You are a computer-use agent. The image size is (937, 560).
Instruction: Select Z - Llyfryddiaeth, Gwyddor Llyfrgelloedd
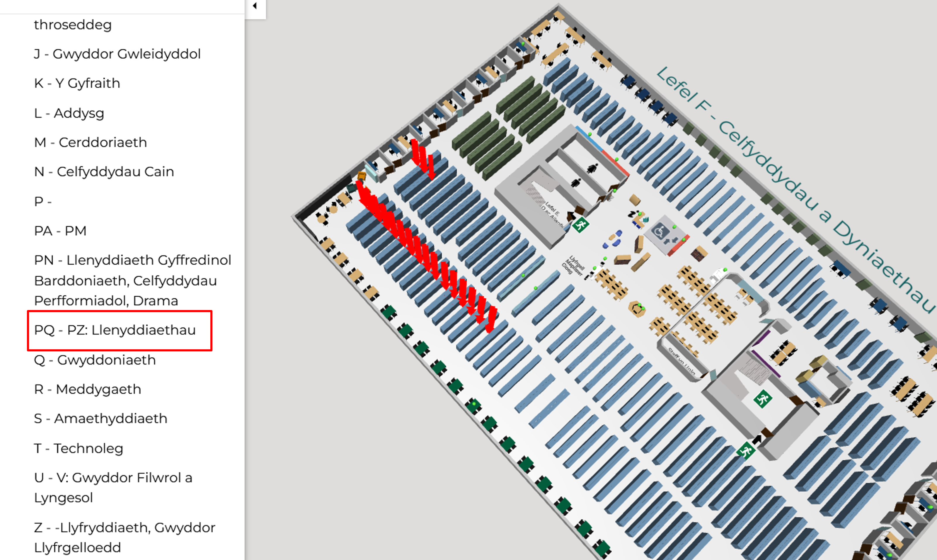125,537
